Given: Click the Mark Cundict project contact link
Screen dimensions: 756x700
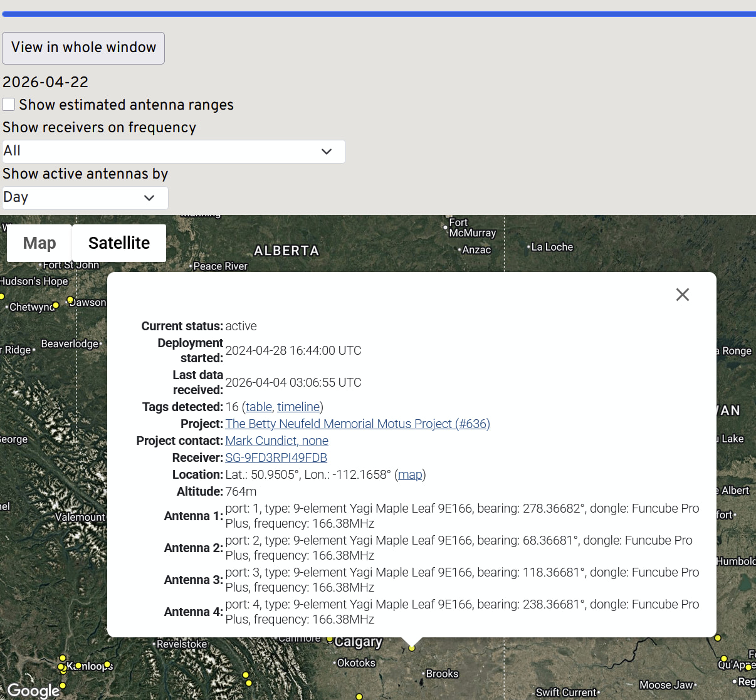Looking at the screenshot, I should click(x=276, y=441).
